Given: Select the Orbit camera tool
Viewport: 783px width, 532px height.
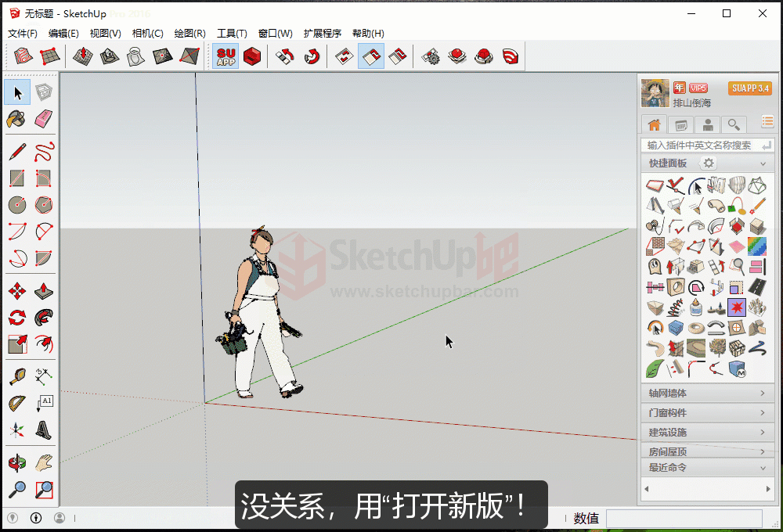Looking at the screenshot, I should coord(16,462).
